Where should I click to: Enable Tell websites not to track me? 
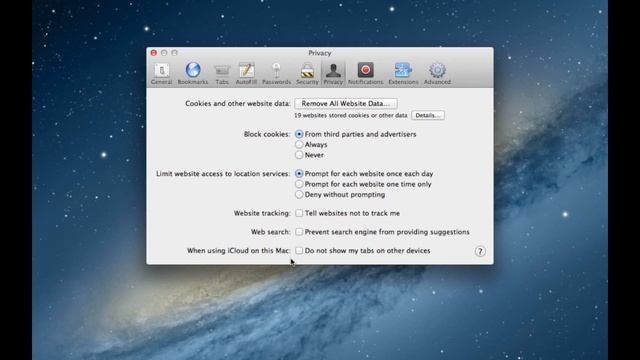(299, 213)
